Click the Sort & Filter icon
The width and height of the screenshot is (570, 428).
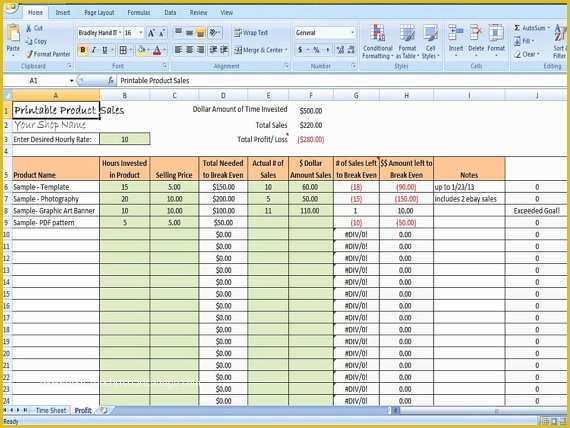(560, 33)
